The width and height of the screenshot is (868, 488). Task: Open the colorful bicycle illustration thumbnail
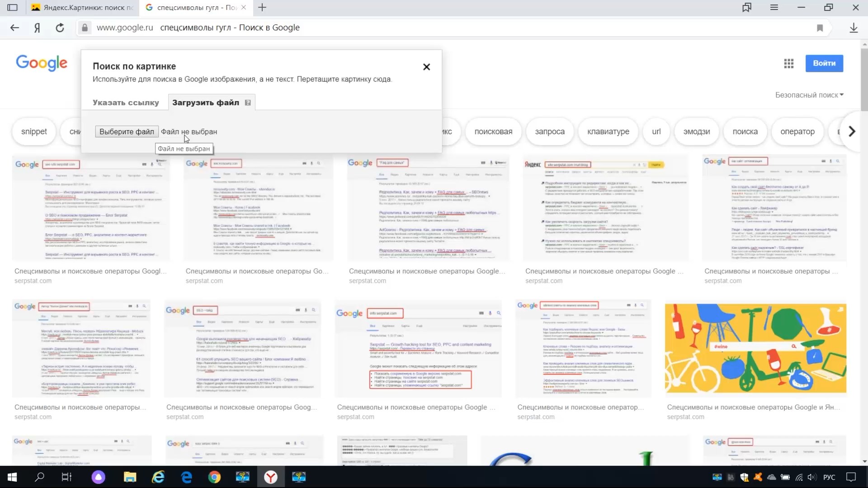(755, 348)
